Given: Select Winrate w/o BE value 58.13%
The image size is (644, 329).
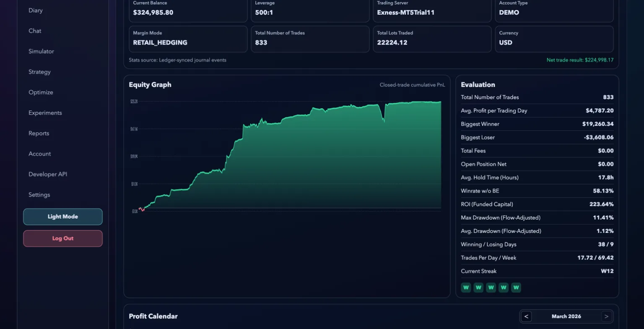Looking at the screenshot, I should coord(603,191).
